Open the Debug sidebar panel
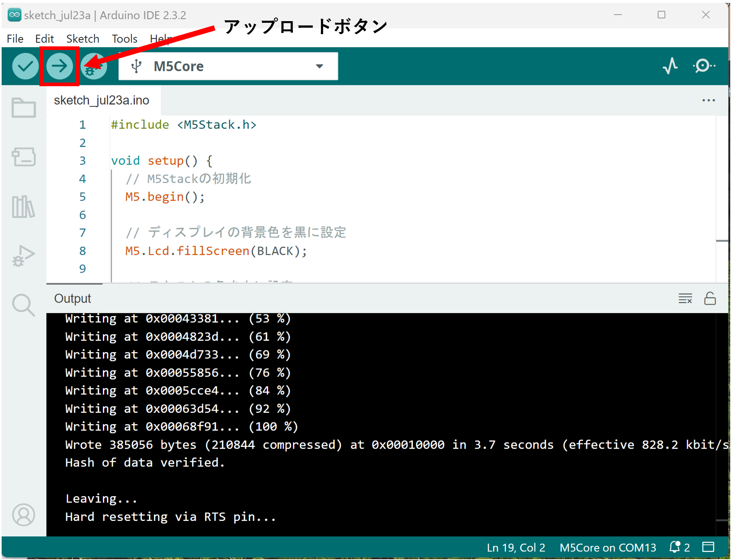The height and width of the screenshot is (560, 731). coord(23,255)
